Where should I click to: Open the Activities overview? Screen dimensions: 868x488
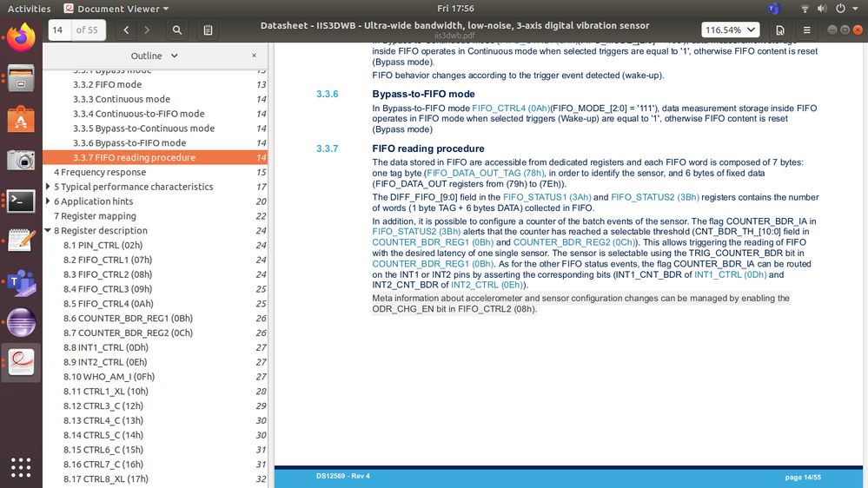coord(29,9)
